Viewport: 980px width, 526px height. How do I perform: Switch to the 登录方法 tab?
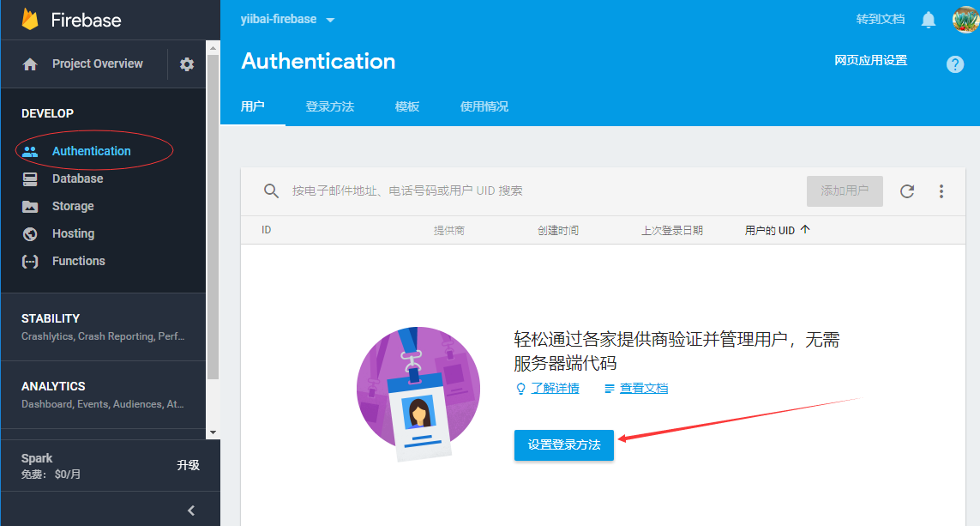329,106
